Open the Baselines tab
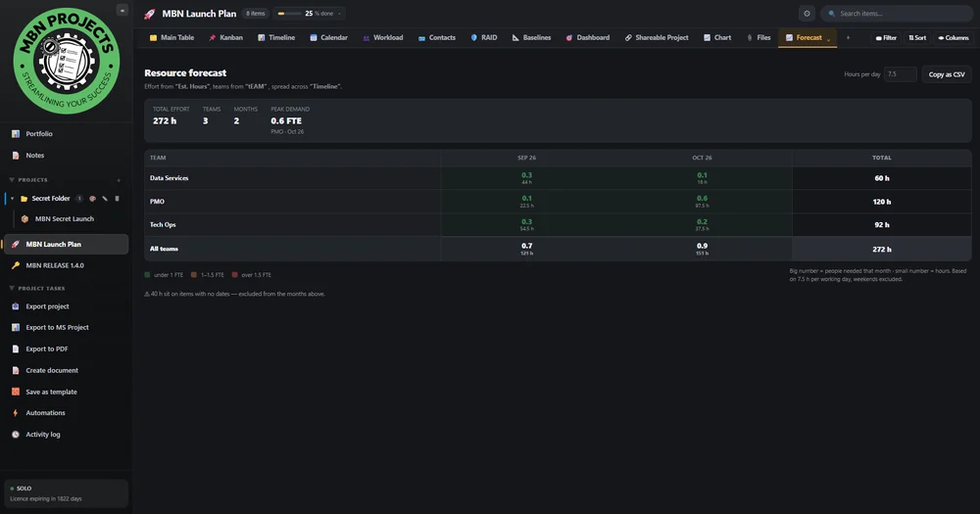The height and width of the screenshot is (514, 980). (x=532, y=37)
